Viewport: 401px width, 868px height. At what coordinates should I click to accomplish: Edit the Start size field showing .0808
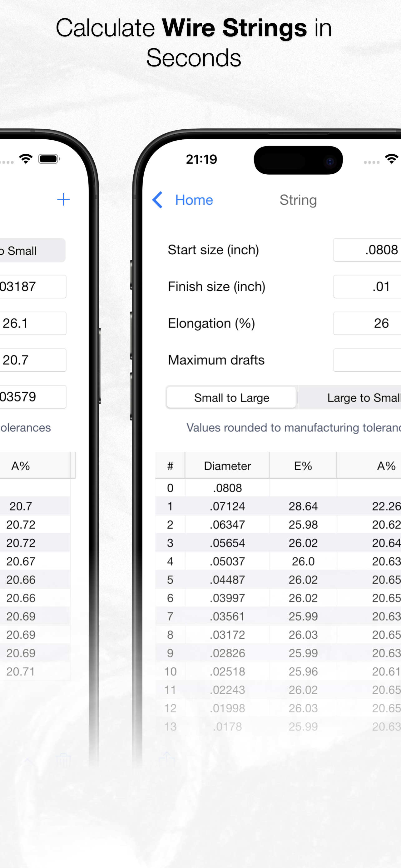[x=367, y=250]
